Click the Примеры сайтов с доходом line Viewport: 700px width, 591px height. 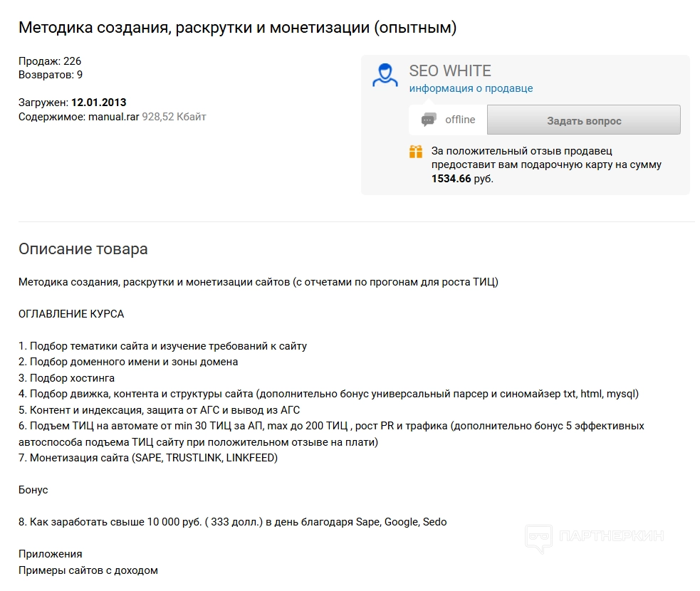(x=88, y=570)
